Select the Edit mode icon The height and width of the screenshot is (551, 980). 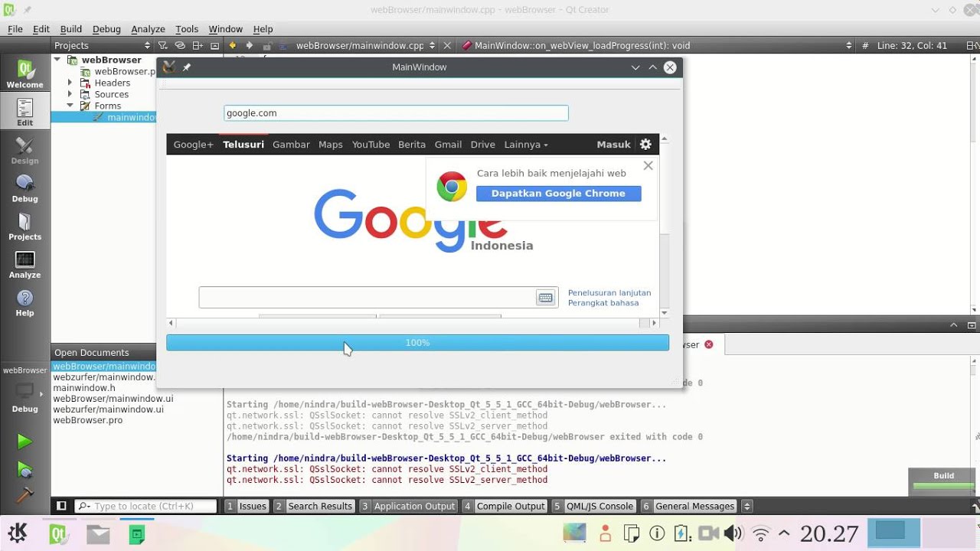click(24, 112)
